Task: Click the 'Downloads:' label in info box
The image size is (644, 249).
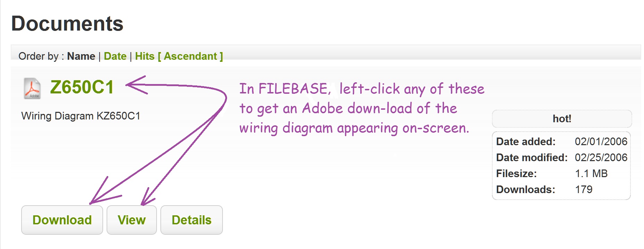Action: (x=526, y=189)
